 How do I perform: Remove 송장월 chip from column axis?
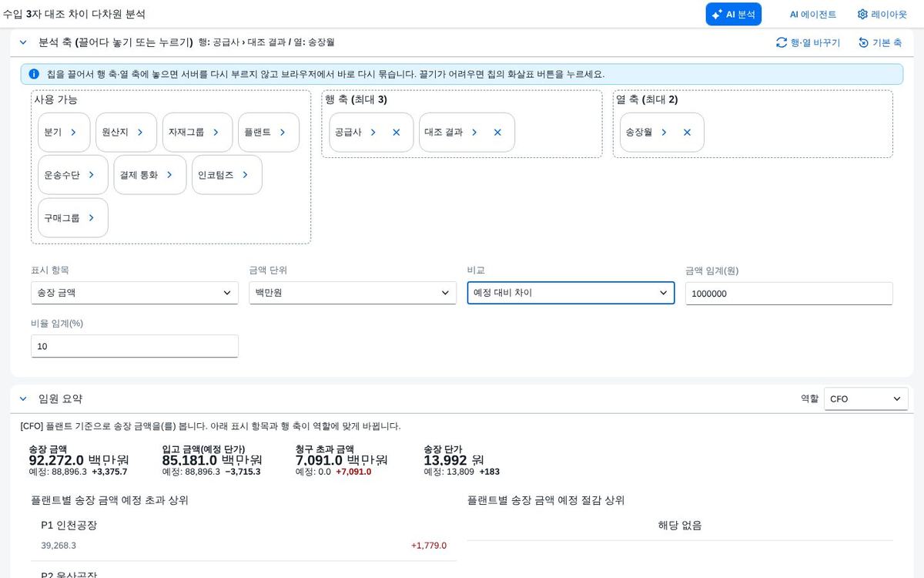687,132
